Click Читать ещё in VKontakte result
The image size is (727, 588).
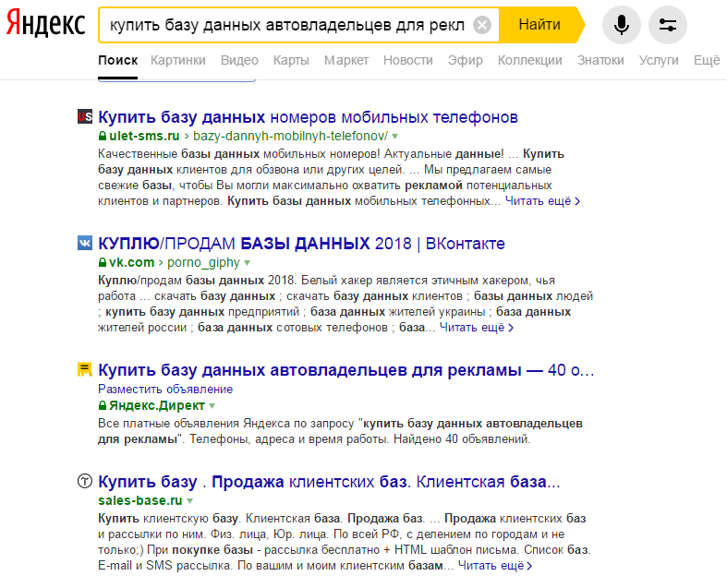coord(477,328)
